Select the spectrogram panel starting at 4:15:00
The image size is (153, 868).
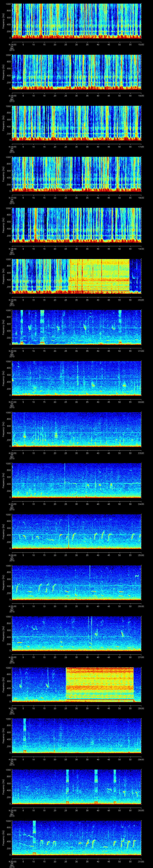pyautogui.click(x=77, y=72)
